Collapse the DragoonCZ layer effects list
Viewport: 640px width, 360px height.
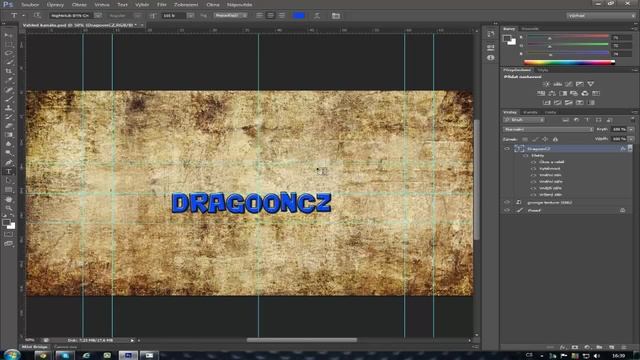(630, 149)
